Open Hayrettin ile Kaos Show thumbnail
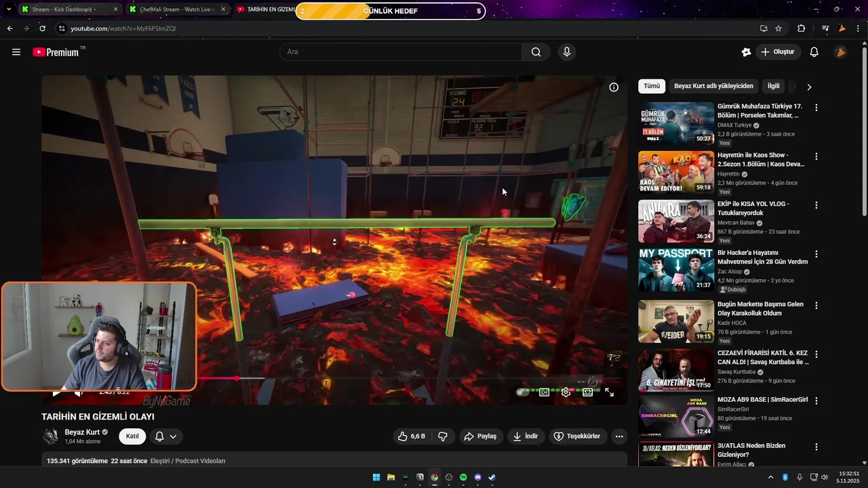This screenshot has height=488, width=868. tap(676, 172)
